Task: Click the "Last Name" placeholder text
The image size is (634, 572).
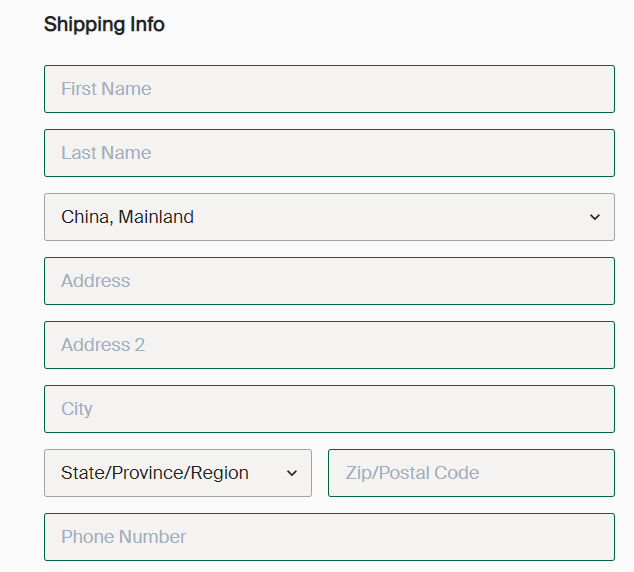Action: click(x=106, y=153)
